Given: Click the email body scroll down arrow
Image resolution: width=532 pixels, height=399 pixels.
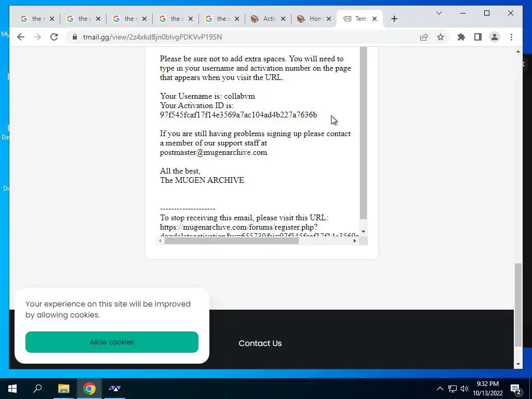Looking at the screenshot, I should coord(363,232).
